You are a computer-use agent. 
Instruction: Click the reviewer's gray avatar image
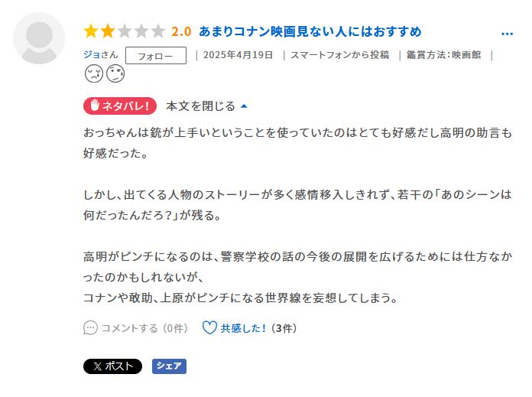point(39,38)
